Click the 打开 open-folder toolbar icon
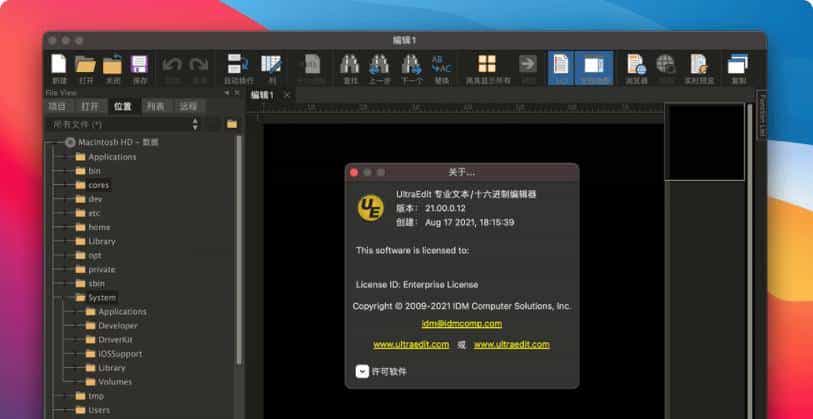This screenshot has height=419, width=813. [85, 64]
